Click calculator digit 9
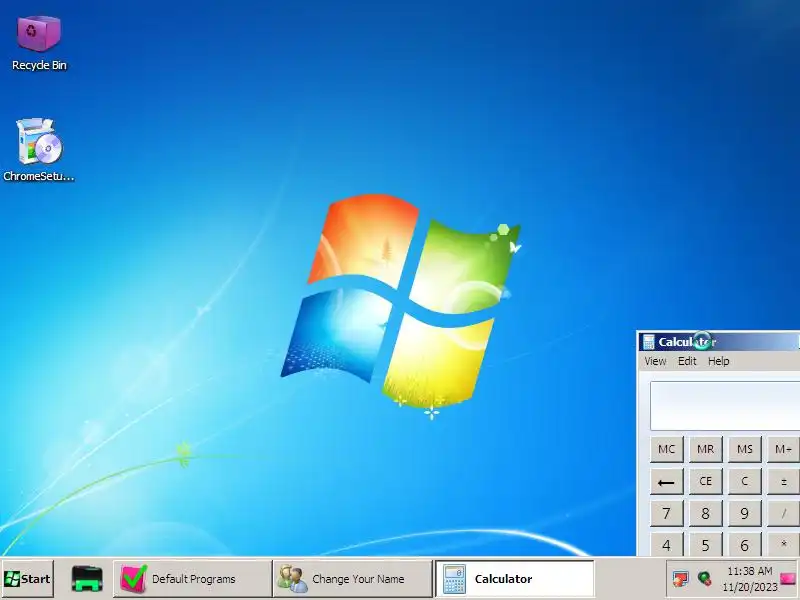 744,513
